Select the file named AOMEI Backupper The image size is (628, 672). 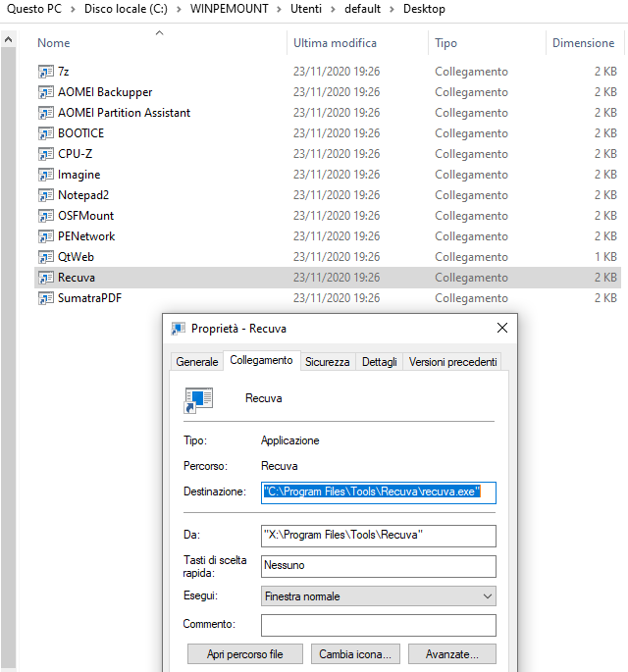105,92
